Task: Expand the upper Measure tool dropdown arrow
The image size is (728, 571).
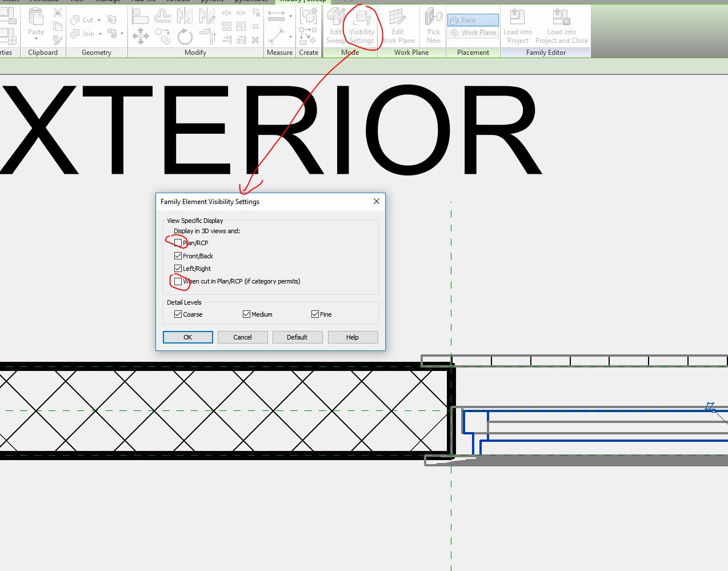Action: 290,16
